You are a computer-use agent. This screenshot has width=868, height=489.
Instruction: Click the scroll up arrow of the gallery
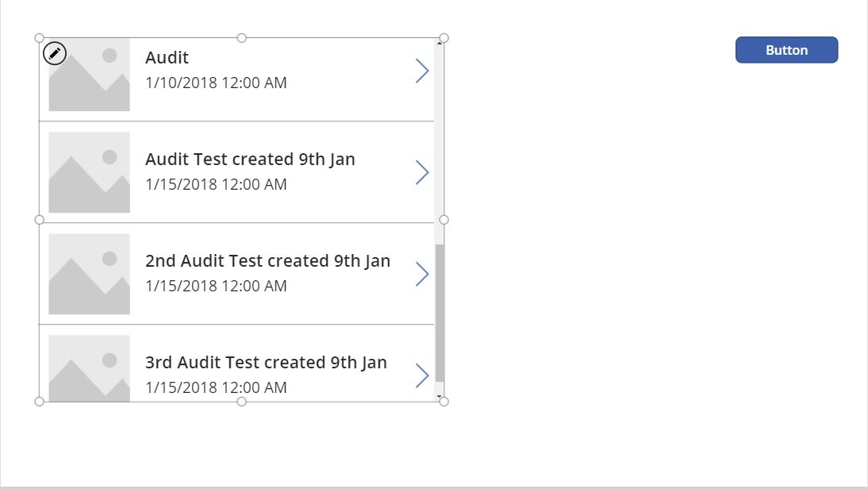coord(440,42)
